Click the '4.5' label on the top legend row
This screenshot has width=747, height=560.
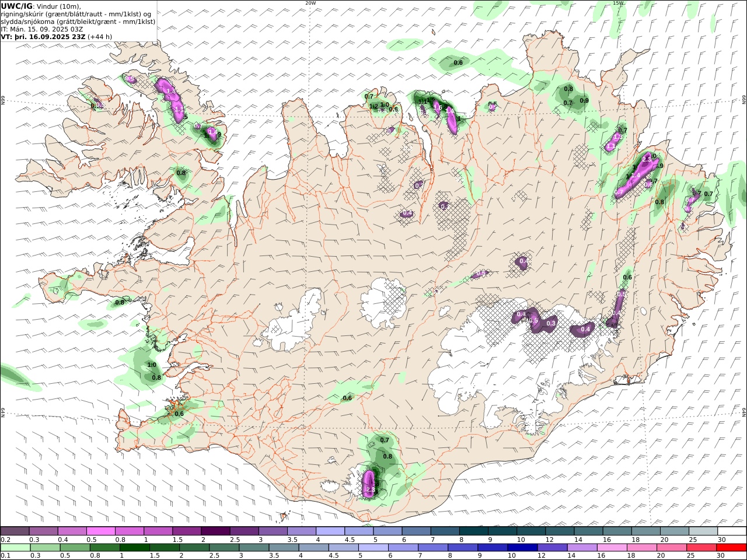click(x=350, y=540)
